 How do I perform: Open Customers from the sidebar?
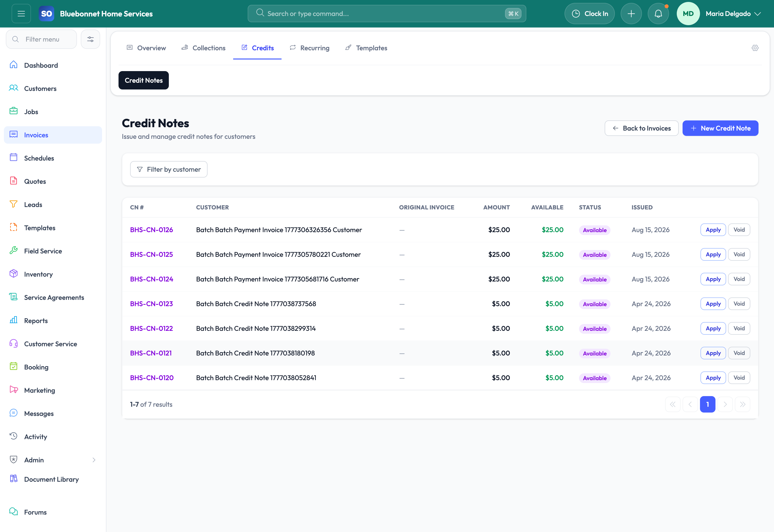tap(53, 89)
